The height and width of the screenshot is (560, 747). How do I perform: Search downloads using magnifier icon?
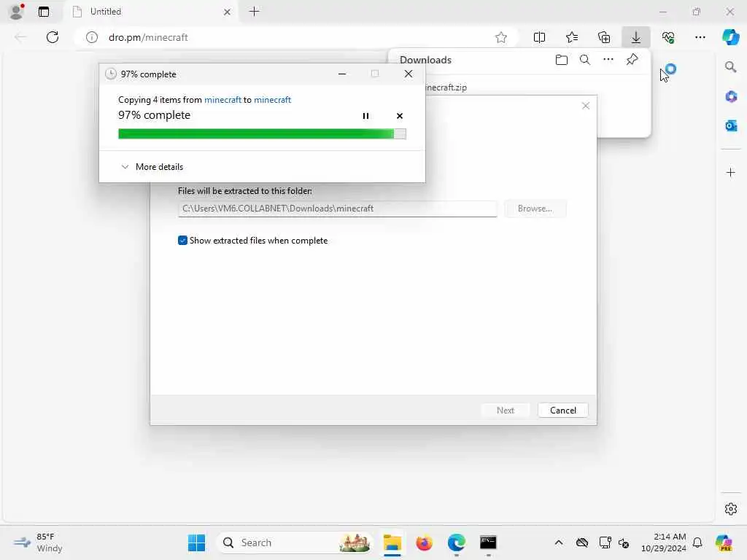[x=585, y=60]
